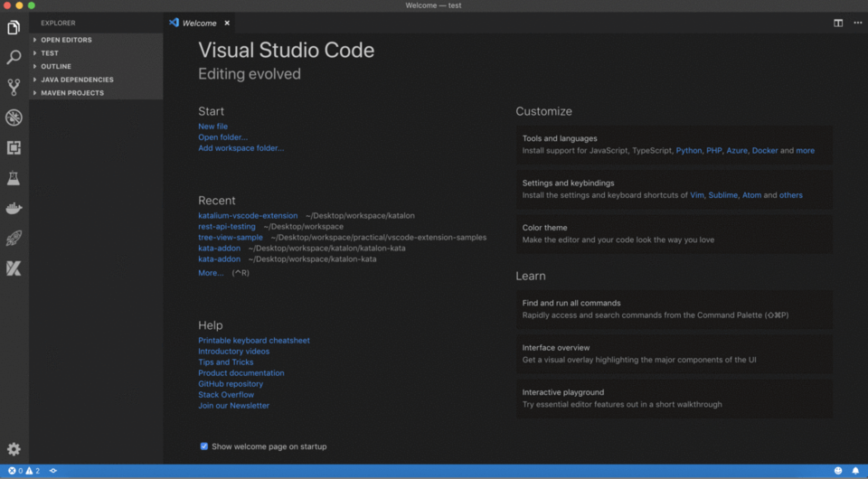
Task: Select the Welcome tab
Action: (x=199, y=23)
